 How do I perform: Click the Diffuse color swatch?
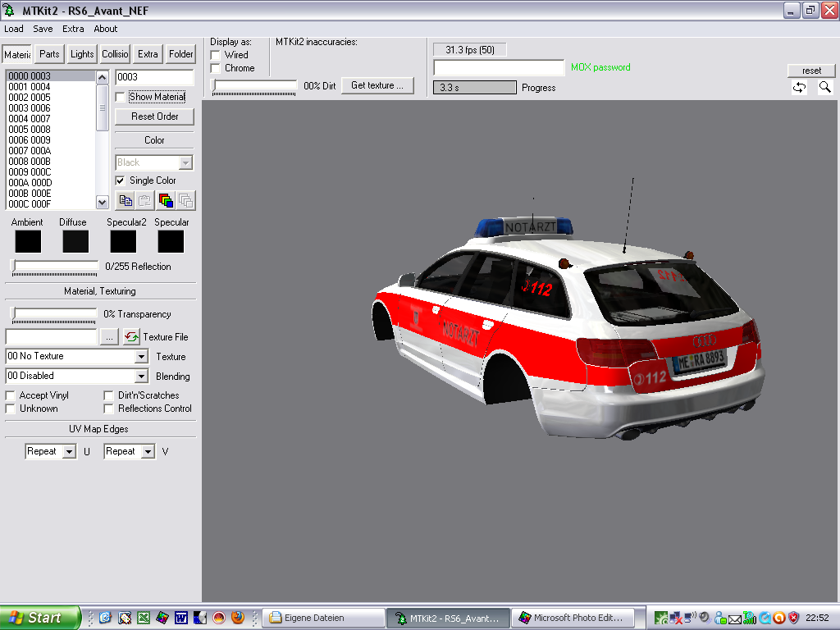pos(75,242)
